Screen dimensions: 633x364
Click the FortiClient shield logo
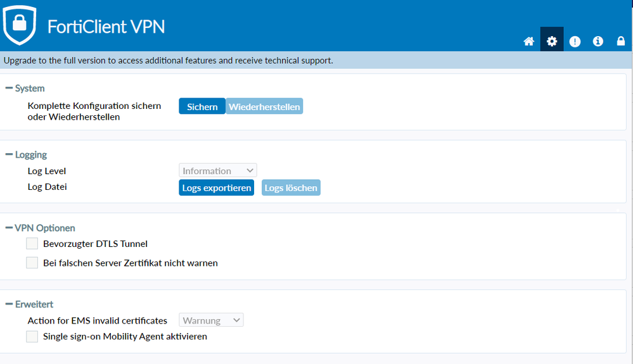click(20, 25)
